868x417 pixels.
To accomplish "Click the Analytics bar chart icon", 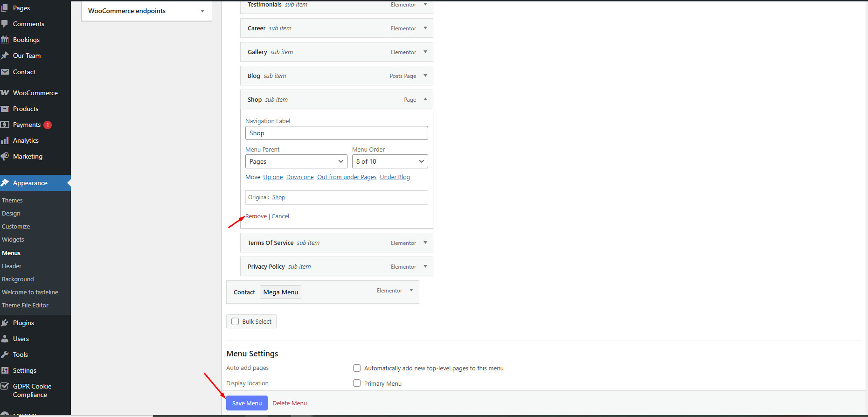I will point(5,140).
